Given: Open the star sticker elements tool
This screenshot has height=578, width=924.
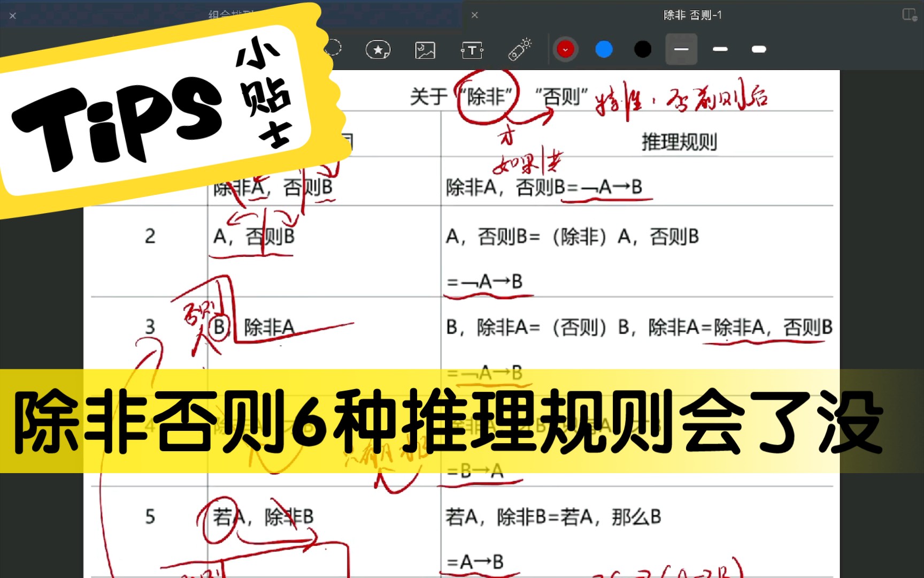Looking at the screenshot, I should click(378, 50).
